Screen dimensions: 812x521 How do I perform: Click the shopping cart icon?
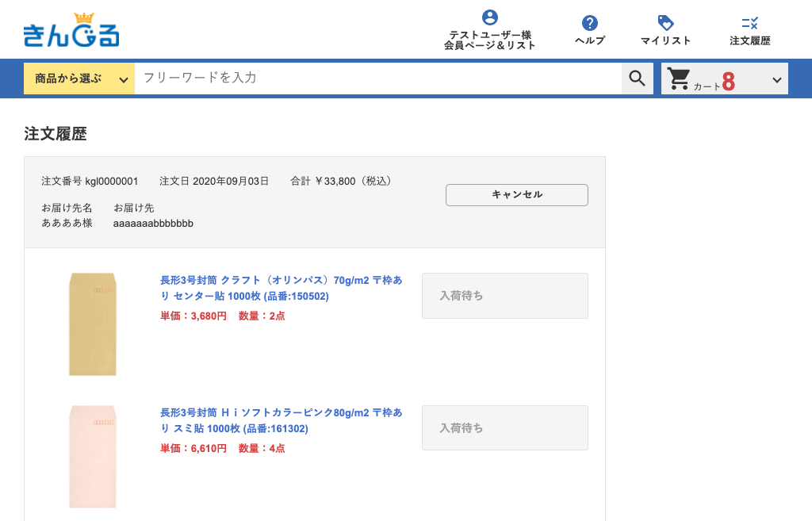(x=679, y=79)
